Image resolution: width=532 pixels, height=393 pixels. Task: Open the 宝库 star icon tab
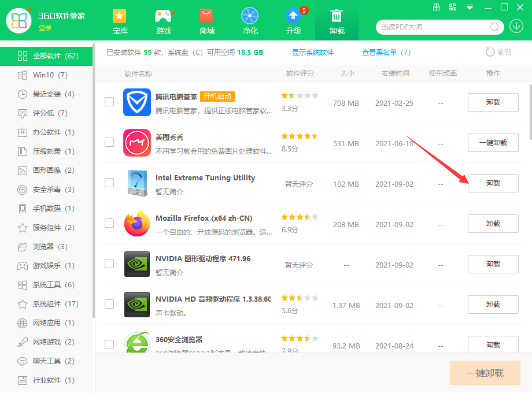pos(120,21)
